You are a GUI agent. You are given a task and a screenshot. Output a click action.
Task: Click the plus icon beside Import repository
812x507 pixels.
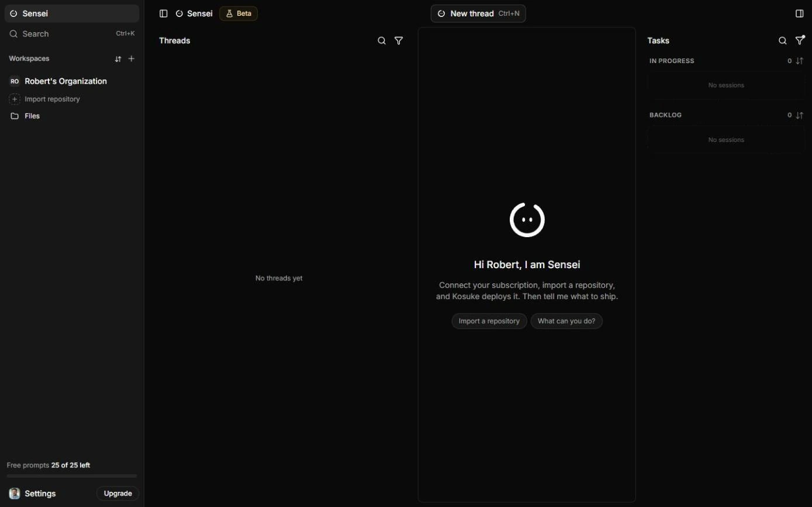tap(15, 99)
